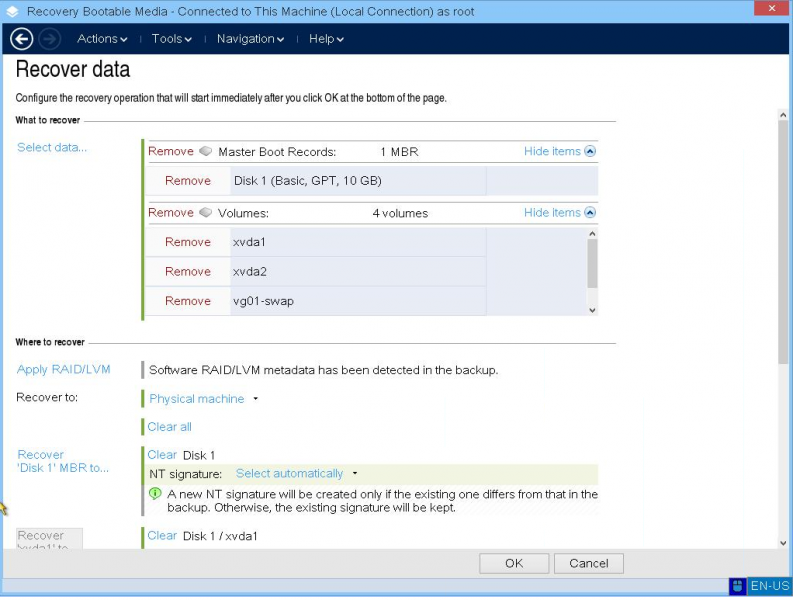Screen dimensions: 793x600
Task: Click the forward arrow navigation icon
Action: click(50, 39)
